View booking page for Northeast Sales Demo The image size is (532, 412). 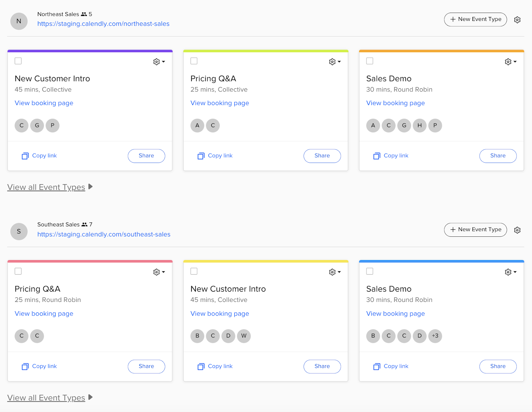[x=395, y=103]
